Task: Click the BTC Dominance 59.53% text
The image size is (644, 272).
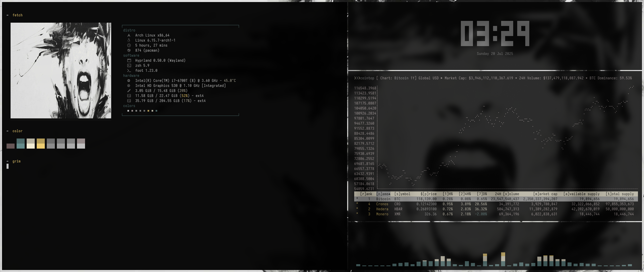Action: point(611,78)
